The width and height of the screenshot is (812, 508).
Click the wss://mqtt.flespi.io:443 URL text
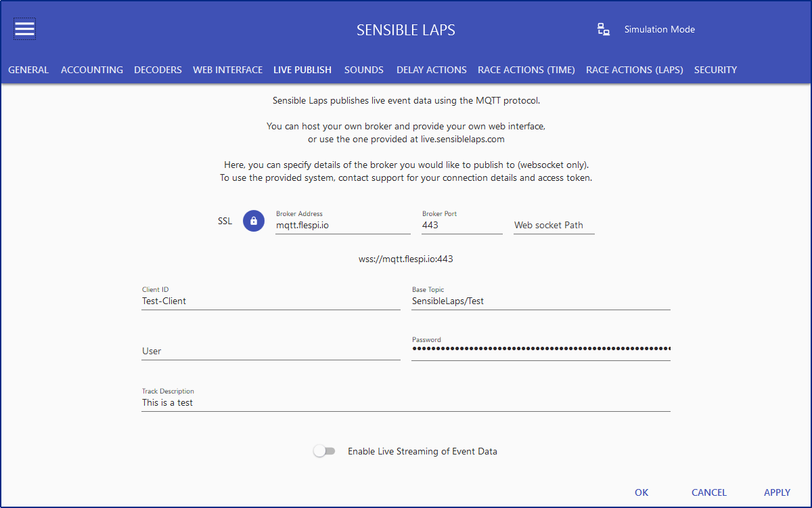[406, 259]
